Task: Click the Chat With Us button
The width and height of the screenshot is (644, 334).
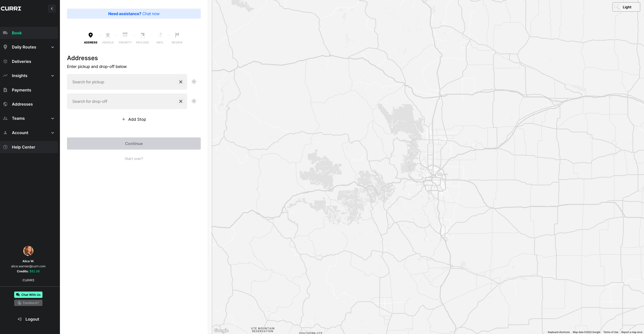Action: (x=28, y=295)
